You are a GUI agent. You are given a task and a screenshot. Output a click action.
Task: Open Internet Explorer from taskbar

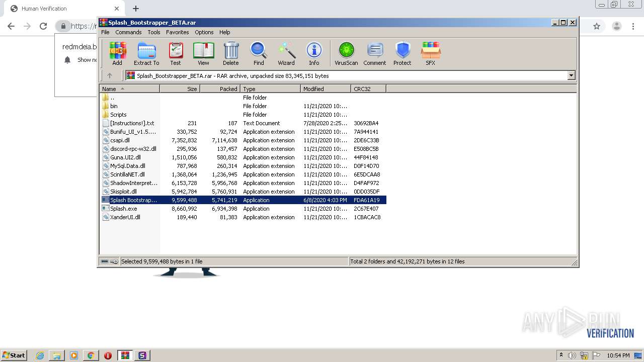coord(40,355)
